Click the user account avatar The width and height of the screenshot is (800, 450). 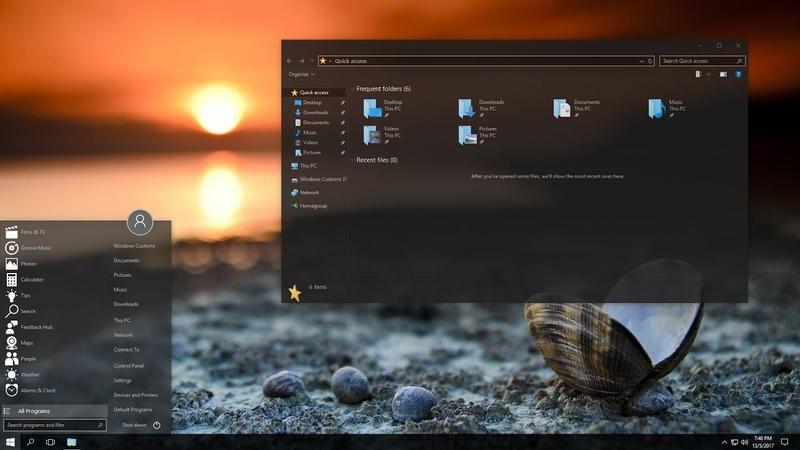(x=140, y=222)
